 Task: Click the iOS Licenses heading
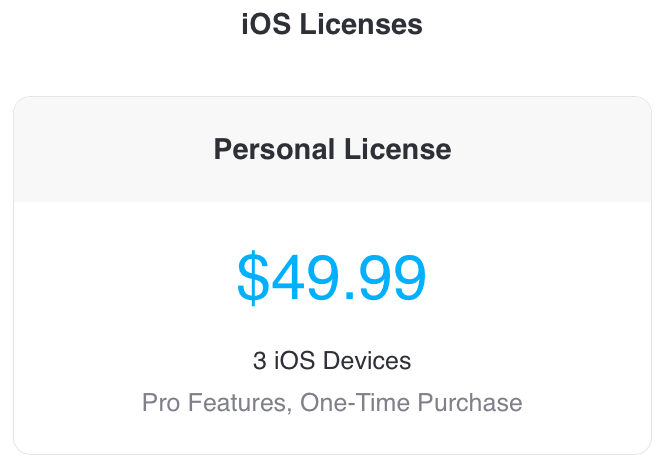click(332, 24)
